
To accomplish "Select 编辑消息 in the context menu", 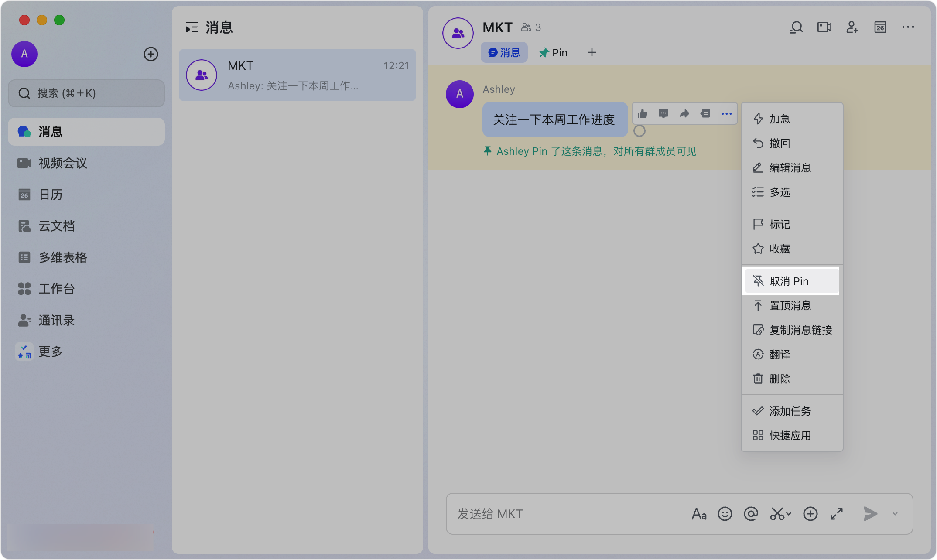I will click(x=792, y=168).
